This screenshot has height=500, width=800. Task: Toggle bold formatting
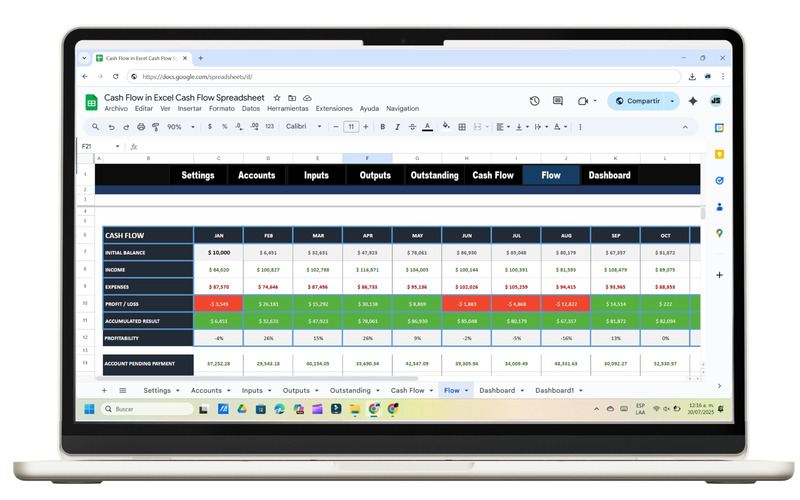pos(382,127)
